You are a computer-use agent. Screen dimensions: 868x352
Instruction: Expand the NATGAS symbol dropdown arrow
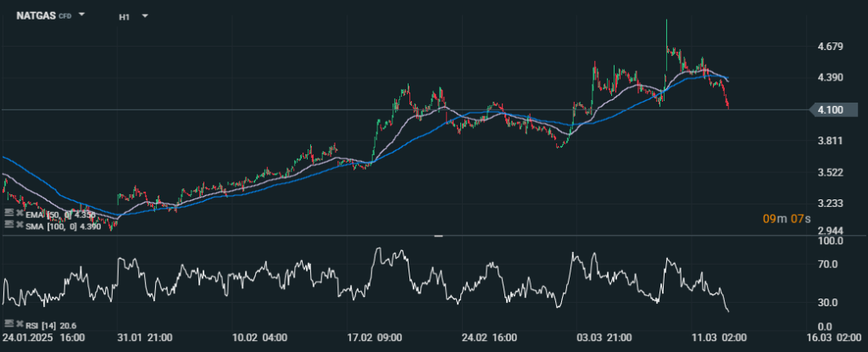pos(82,15)
